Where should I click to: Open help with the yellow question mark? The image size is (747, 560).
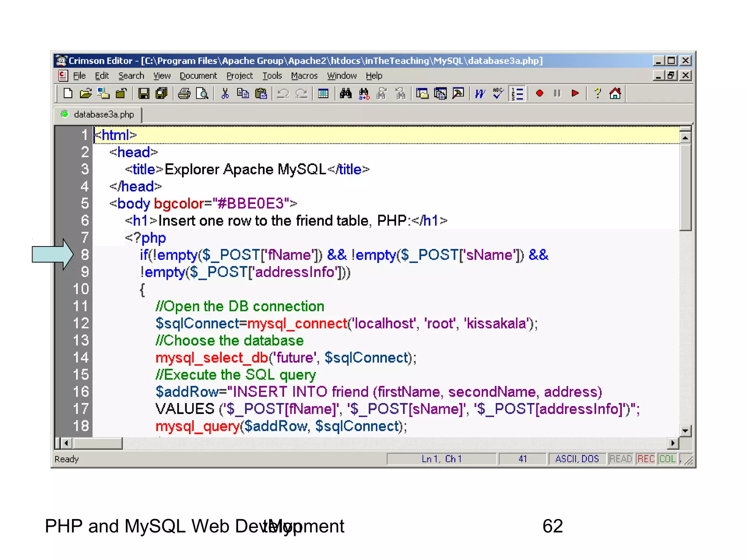[597, 94]
